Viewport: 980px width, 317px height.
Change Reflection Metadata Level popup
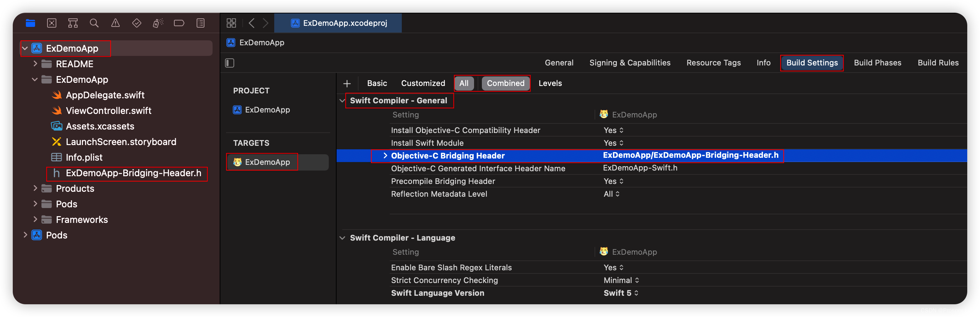[612, 194]
